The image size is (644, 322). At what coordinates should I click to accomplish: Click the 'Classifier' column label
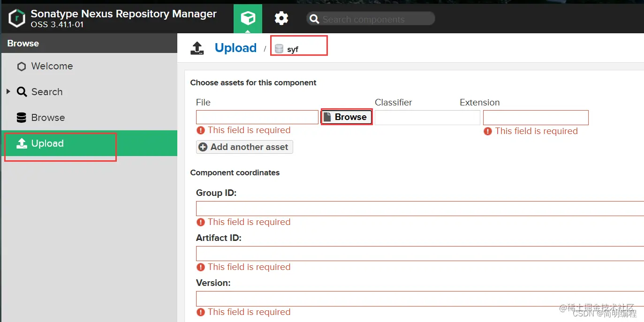click(x=394, y=102)
